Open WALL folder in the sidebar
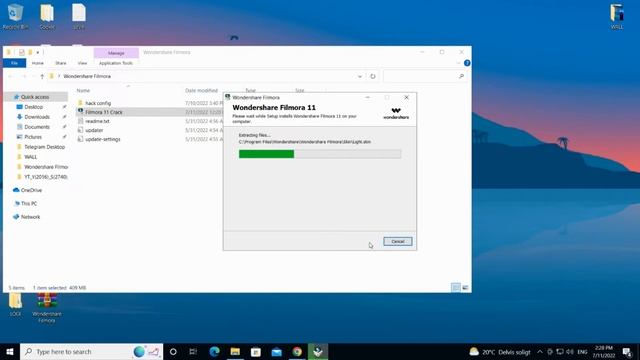This screenshot has width=640, height=360. click(30, 157)
